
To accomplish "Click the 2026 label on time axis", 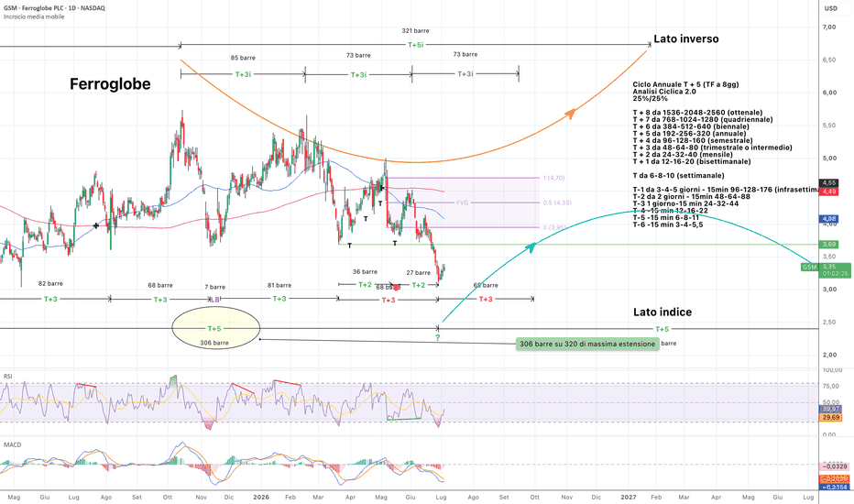I will pos(261,497).
